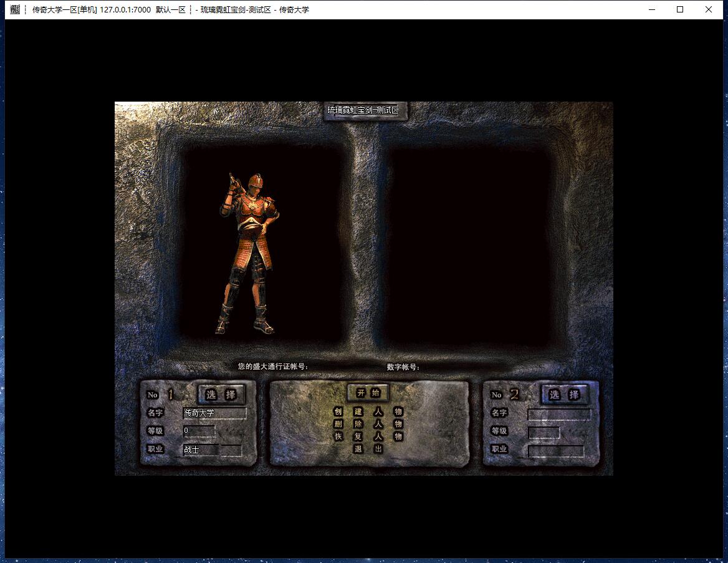Exit via the 退出 option
The image size is (728, 563).
click(x=368, y=449)
